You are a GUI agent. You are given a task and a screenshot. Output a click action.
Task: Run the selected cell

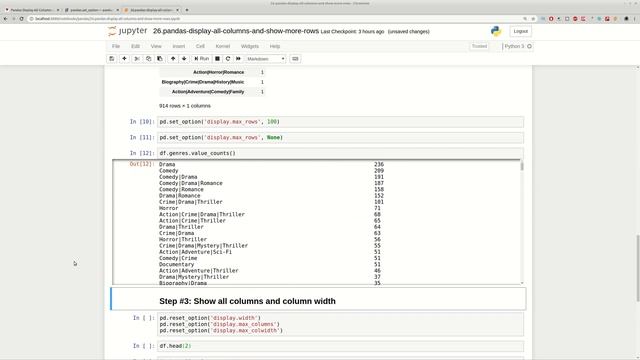tap(202, 59)
